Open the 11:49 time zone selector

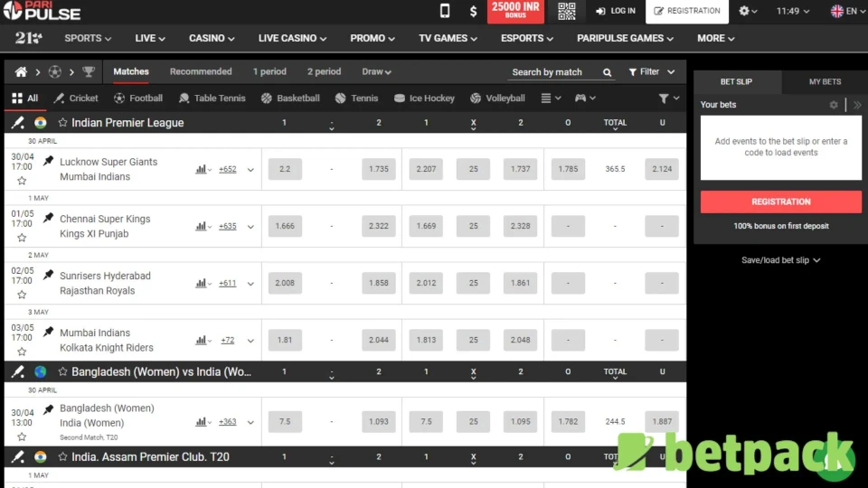(x=792, y=11)
